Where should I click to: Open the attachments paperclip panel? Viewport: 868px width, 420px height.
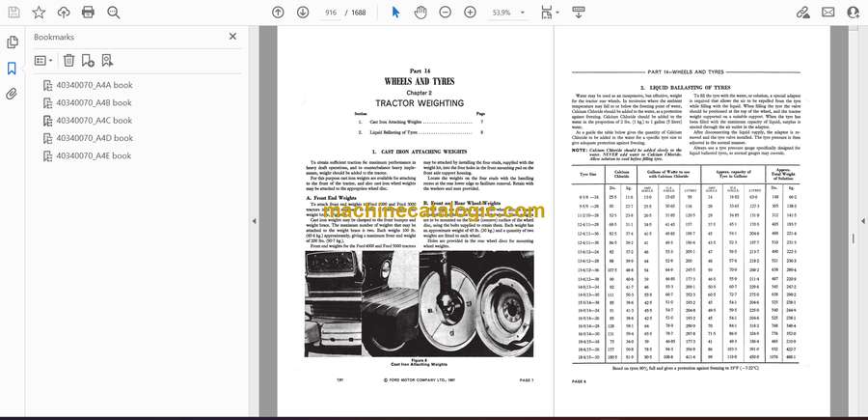pyautogui.click(x=12, y=94)
